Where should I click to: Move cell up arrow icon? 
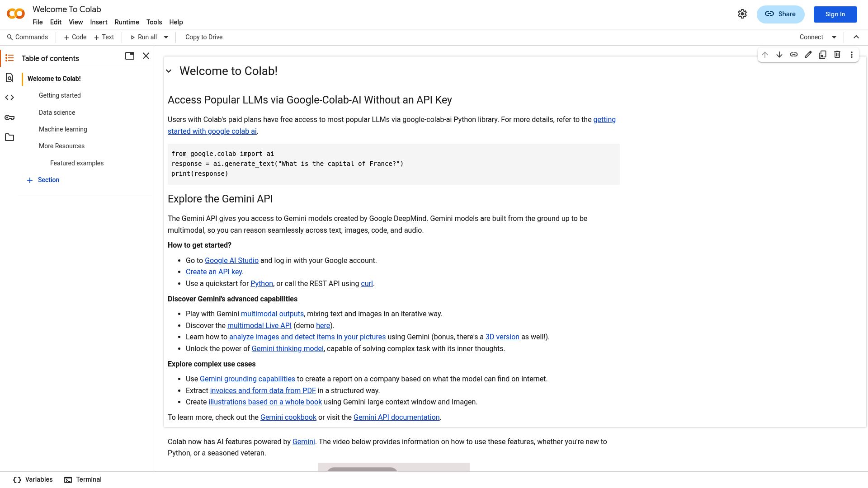pyautogui.click(x=765, y=55)
